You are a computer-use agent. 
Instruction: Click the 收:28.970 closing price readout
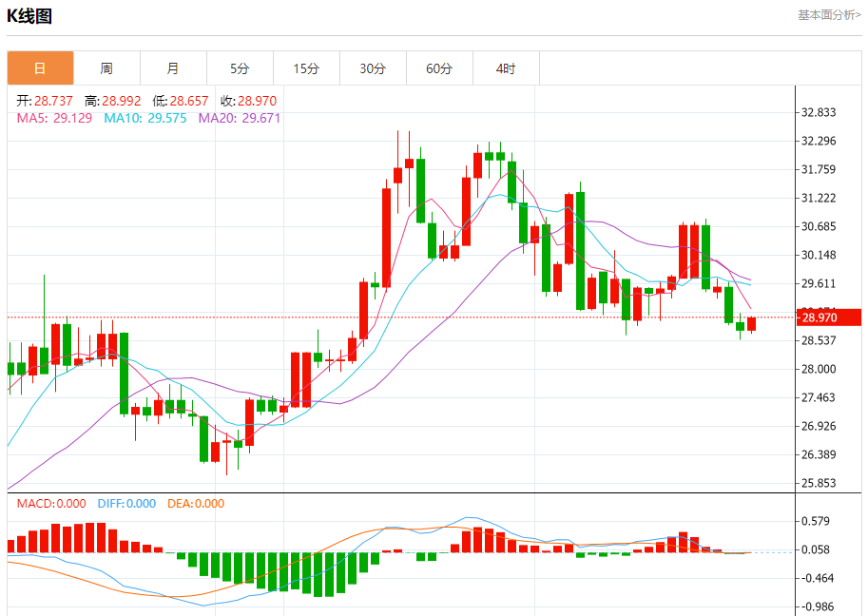[x=248, y=101]
